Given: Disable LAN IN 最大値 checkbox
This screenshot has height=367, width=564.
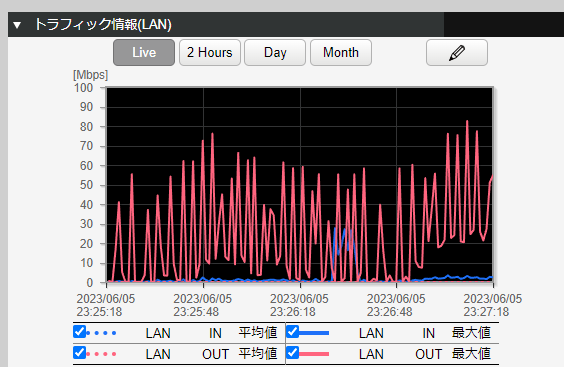Looking at the screenshot, I should pos(292,332).
